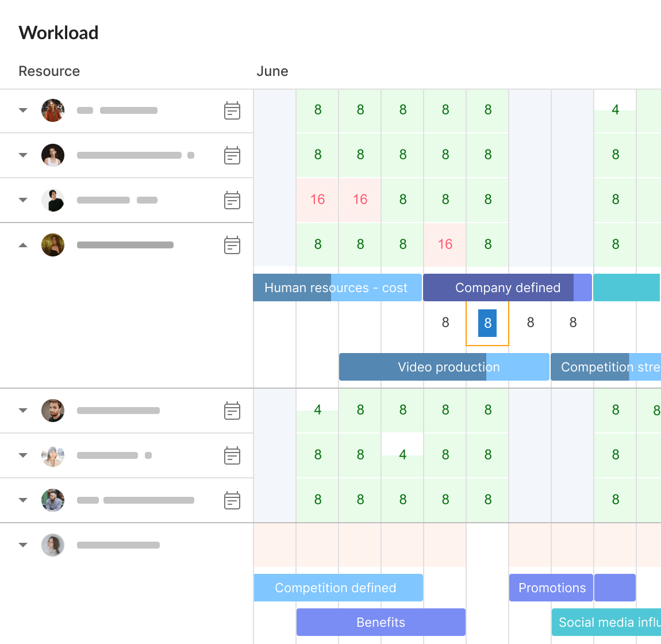Image resolution: width=661 pixels, height=644 pixels.
Task: Open the calendar for the sixth resource row
Action: 232,455
